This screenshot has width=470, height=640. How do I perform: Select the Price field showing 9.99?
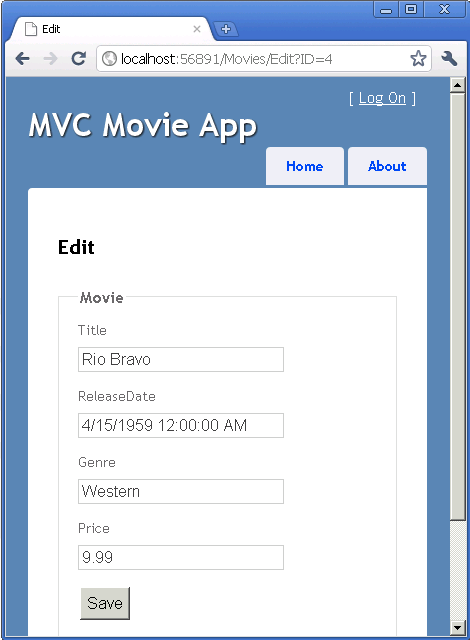(181, 558)
